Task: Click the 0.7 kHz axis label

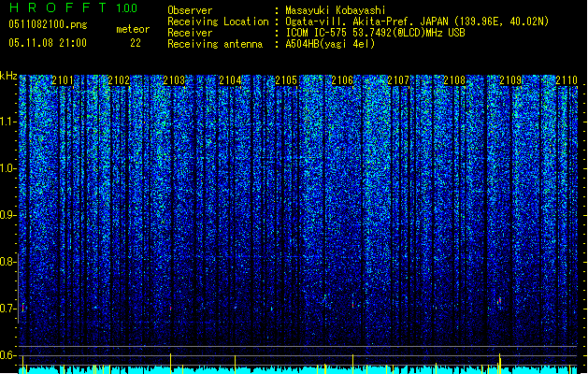Action: tap(8, 309)
